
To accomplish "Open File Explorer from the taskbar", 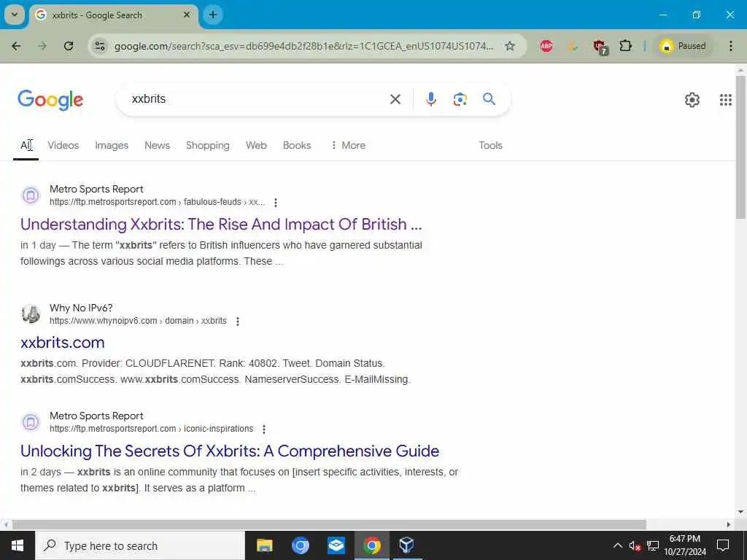I will tap(264, 545).
